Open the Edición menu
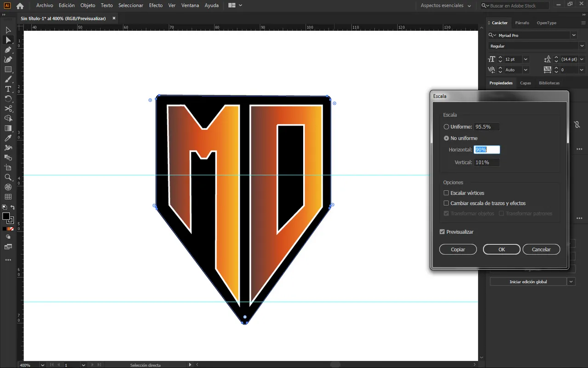The width and height of the screenshot is (588, 368). point(67,6)
